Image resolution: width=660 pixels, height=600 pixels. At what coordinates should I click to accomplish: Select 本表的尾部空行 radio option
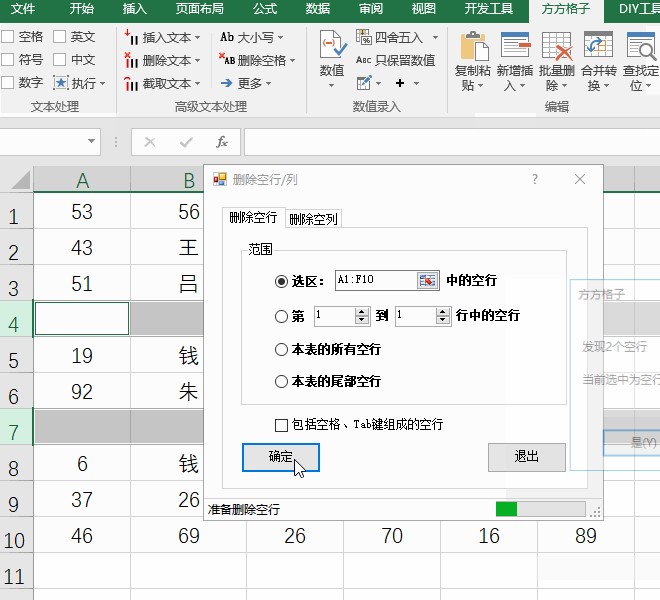tap(281, 381)
